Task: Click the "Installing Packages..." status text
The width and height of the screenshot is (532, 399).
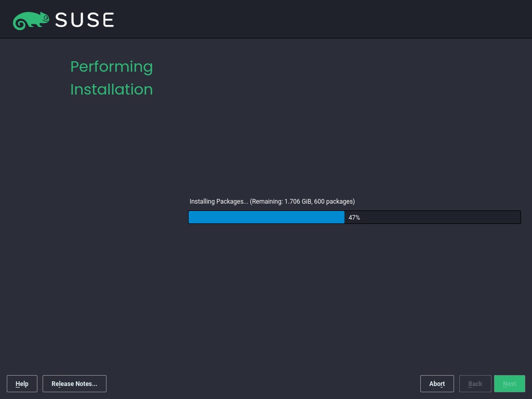Action: (219, 202)
